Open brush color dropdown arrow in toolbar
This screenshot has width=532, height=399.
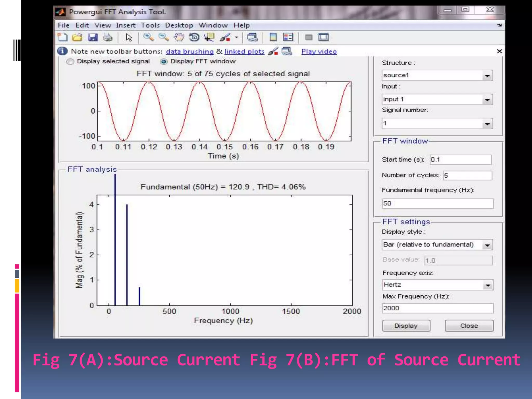click(236, 37)
